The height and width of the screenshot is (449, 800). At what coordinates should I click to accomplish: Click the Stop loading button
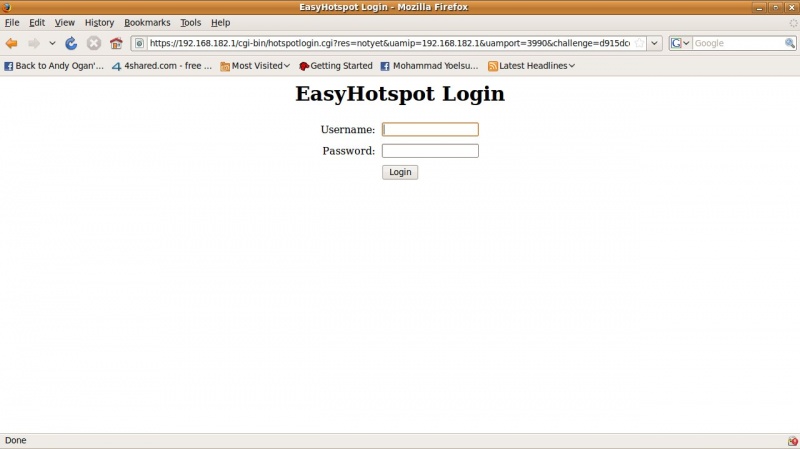(93, 43)
